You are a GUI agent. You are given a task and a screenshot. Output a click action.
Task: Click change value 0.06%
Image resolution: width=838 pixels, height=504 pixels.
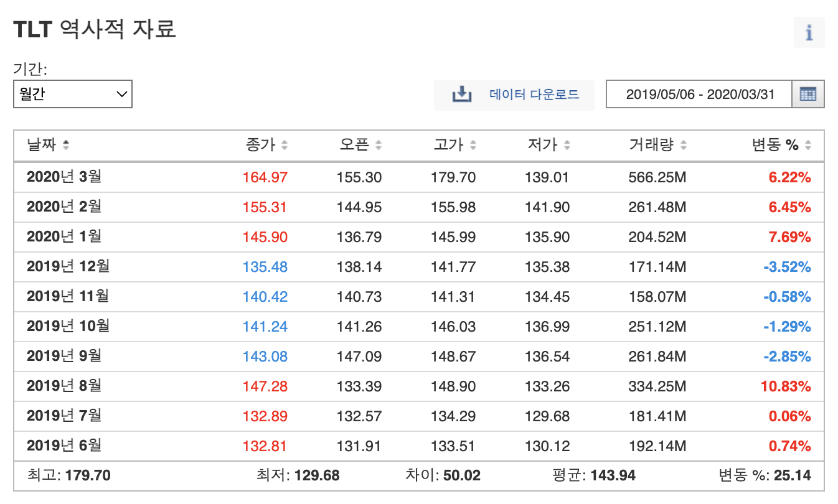coord(789,416)
